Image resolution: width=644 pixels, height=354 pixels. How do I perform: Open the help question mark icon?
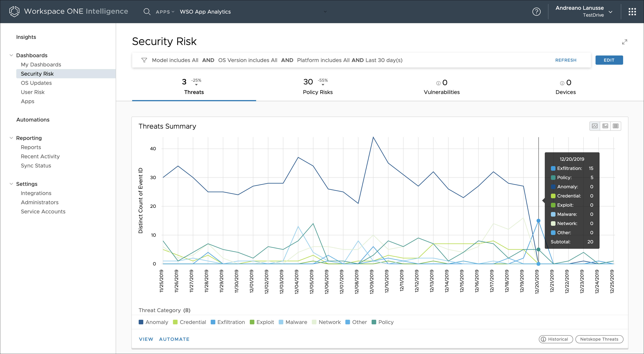(536, 12)
